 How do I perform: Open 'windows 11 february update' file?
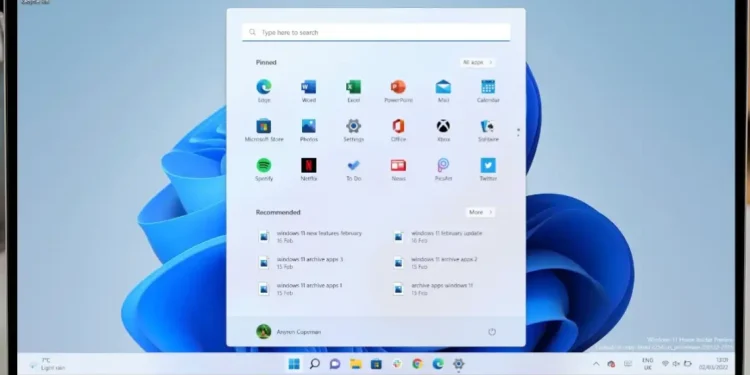(438, 237)
